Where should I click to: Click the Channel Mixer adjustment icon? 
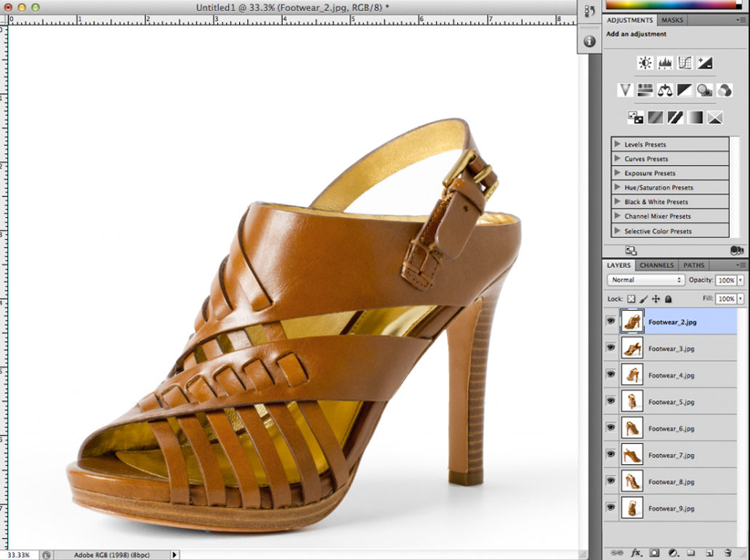[x=724, y=90]
